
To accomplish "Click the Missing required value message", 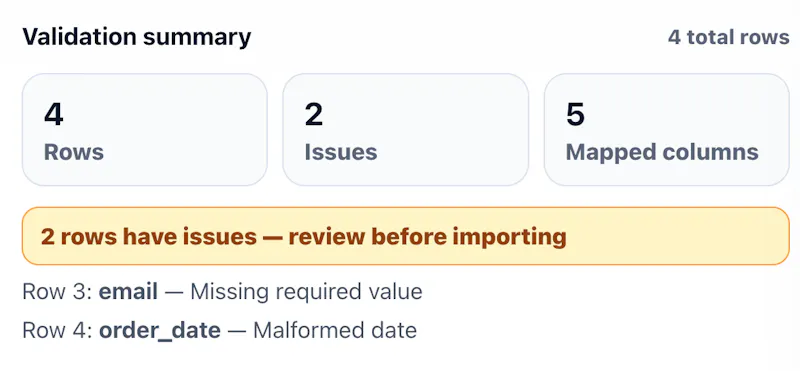I will tap(306, 292).
